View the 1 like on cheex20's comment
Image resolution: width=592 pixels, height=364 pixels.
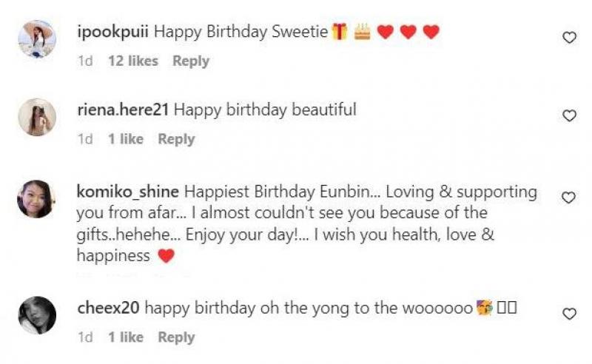(126, 337)
